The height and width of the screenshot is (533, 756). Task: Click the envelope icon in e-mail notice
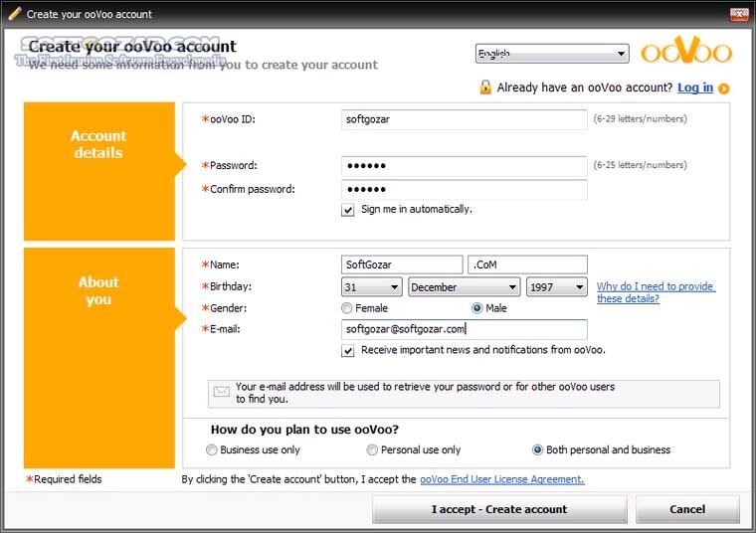(221, 392)
